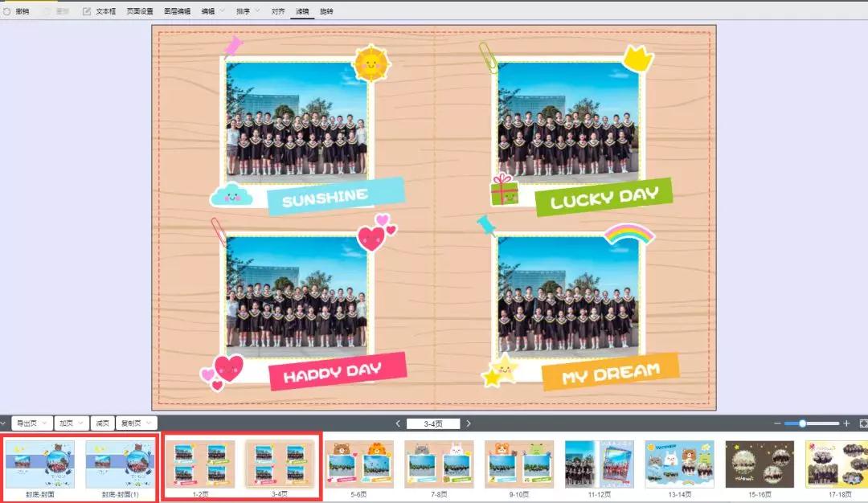Click the 撤销 (undo) icon
The image size is (868, 503).
tap(6, 11)
